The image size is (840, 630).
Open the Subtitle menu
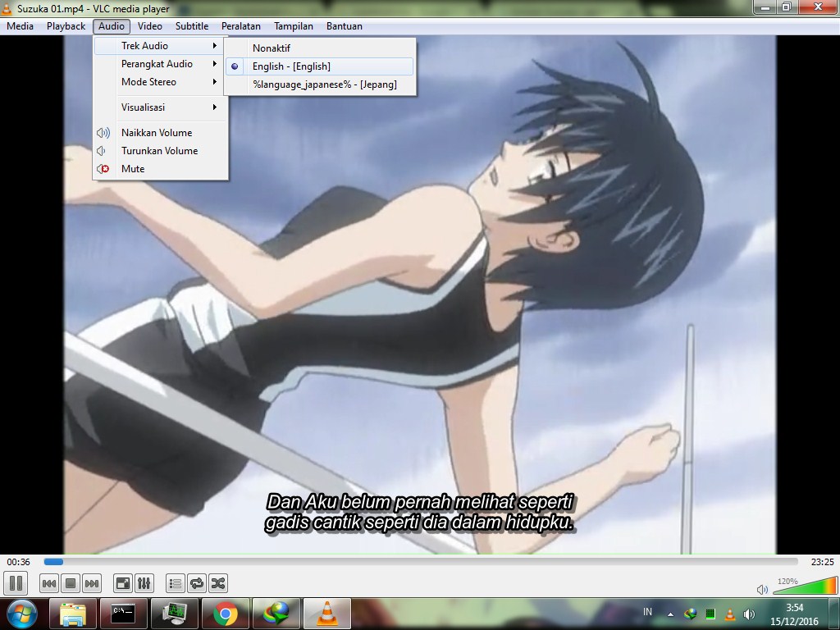tap(192, 26)
